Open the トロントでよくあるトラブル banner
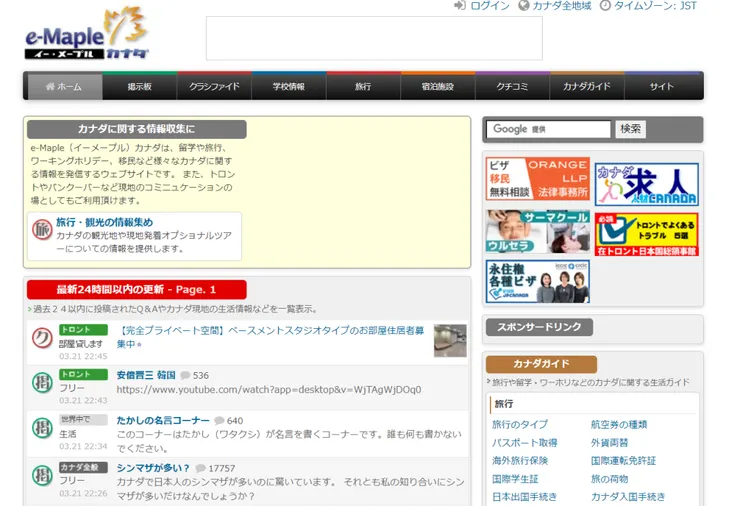The image size is (740, 506). (647, 235)
